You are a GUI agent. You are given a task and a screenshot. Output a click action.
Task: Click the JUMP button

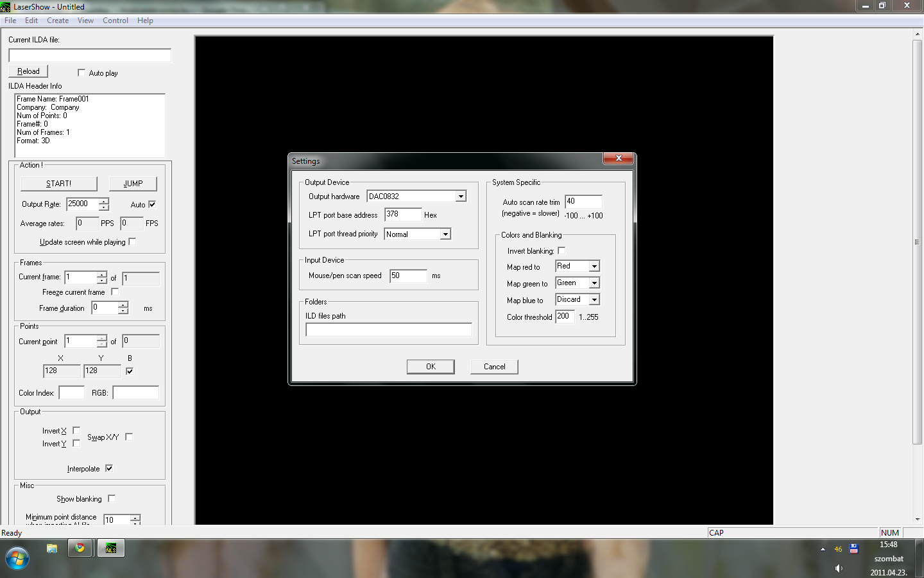click(x=133, y=184)
